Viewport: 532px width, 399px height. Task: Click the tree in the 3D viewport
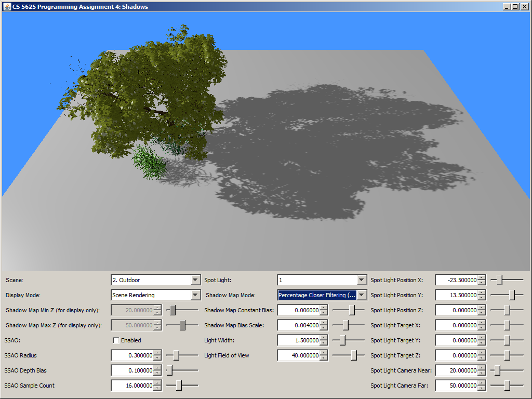[x=145, y=94]
